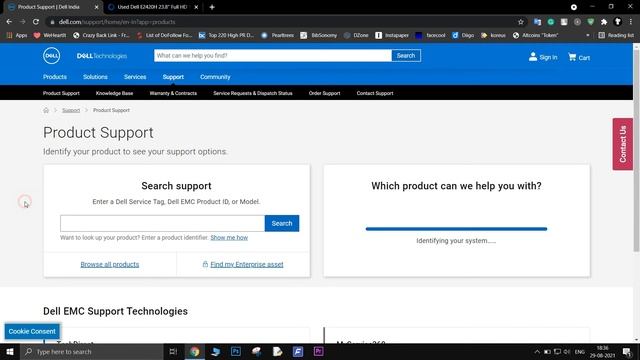Focus the header search input field
Image resolution: width=640 pixels, height=360 pixels.
(273, 56)
